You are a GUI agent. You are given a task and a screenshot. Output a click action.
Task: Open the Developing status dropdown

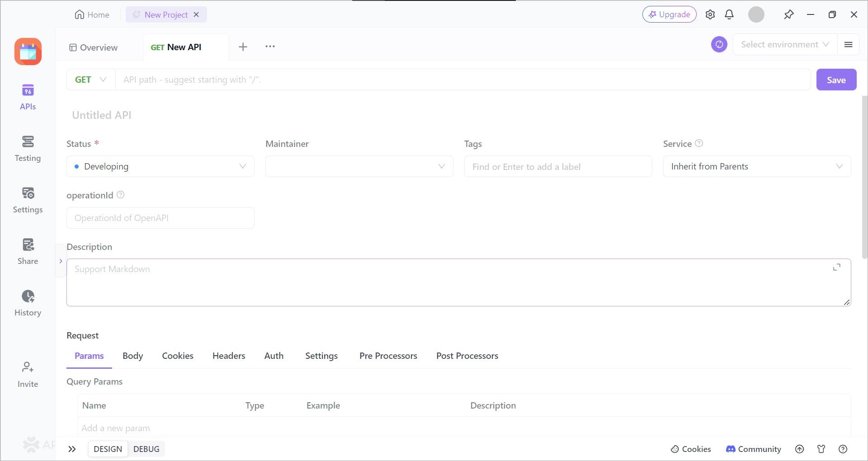(x=160, y=166)
